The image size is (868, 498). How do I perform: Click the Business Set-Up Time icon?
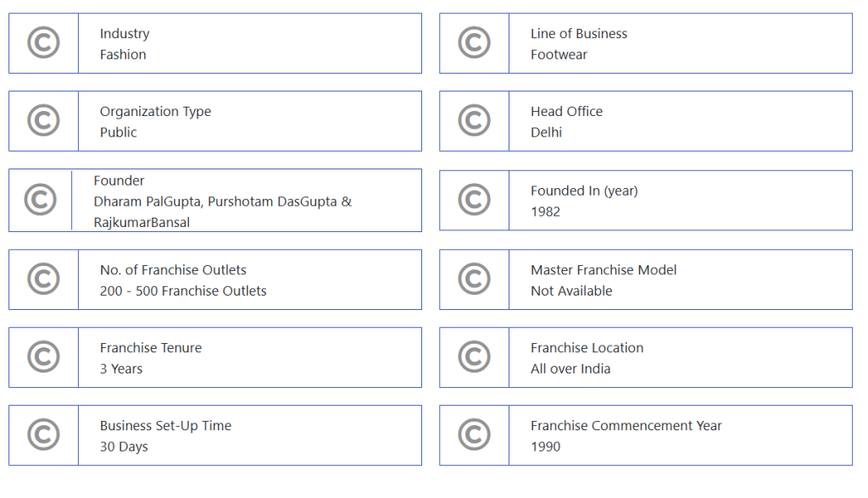pyautogui.click(x=43, y=435)
